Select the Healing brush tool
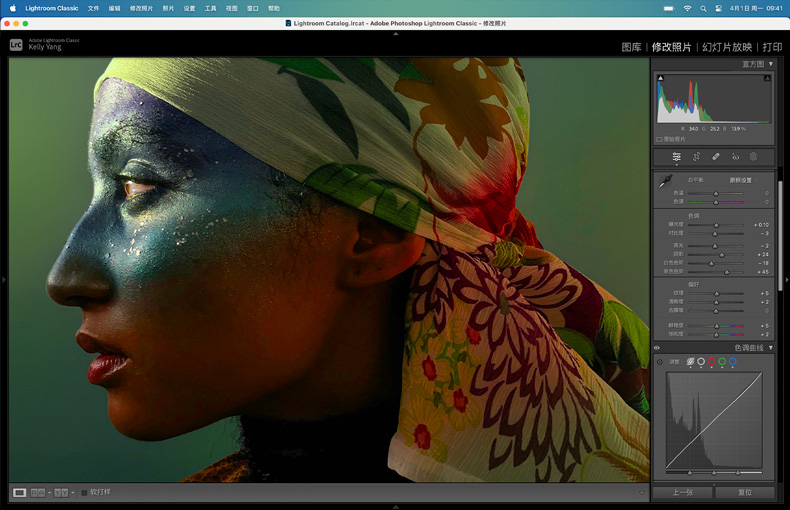This screenshot has width=790, height=510. coord(716,157)
